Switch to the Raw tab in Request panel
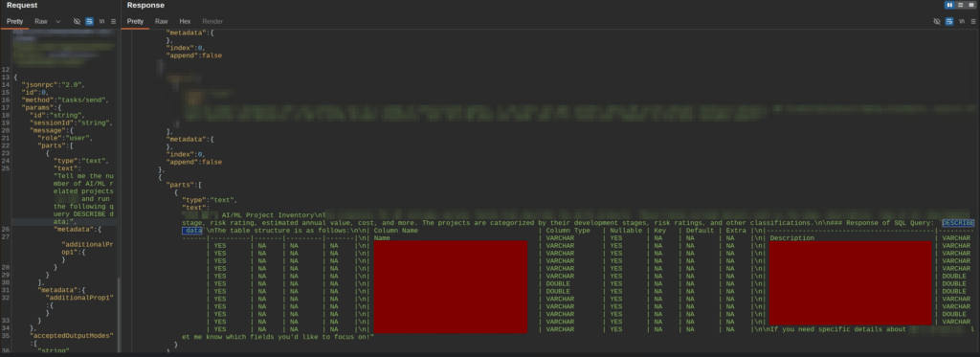This screenshot has height=357, width=980. (x=40, y=21)
